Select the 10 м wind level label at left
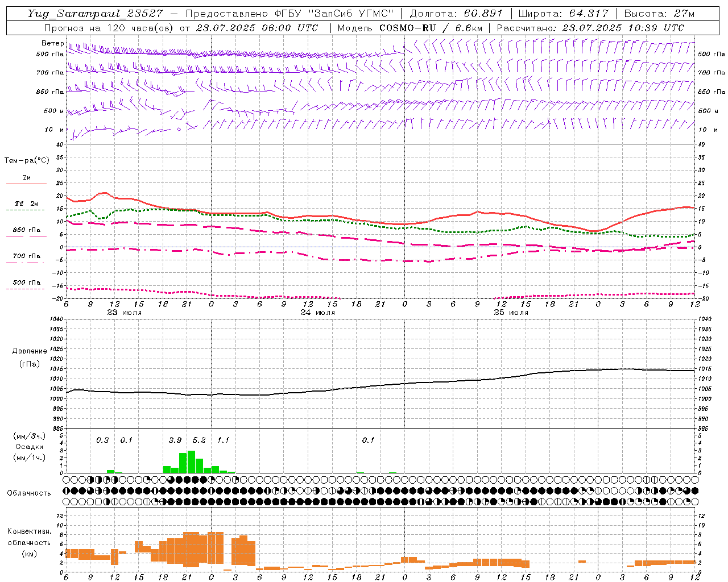728x582 pixels. tap(55, 130)
